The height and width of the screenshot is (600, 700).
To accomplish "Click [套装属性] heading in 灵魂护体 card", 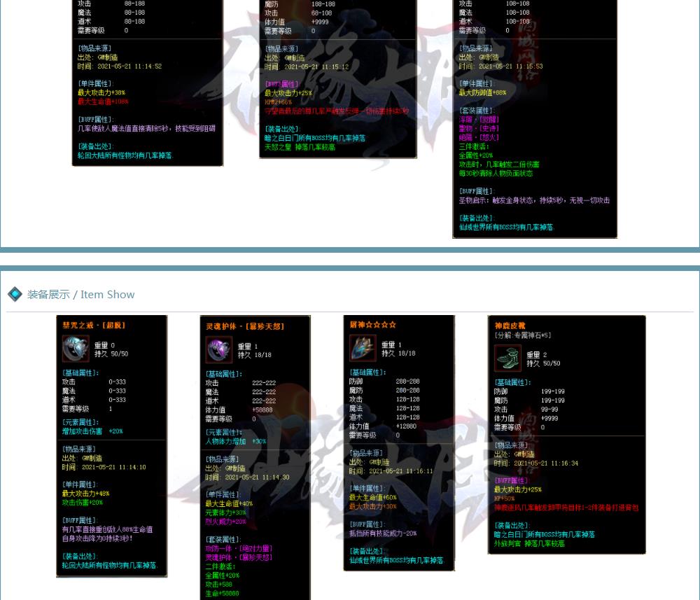I will (223, 539).
